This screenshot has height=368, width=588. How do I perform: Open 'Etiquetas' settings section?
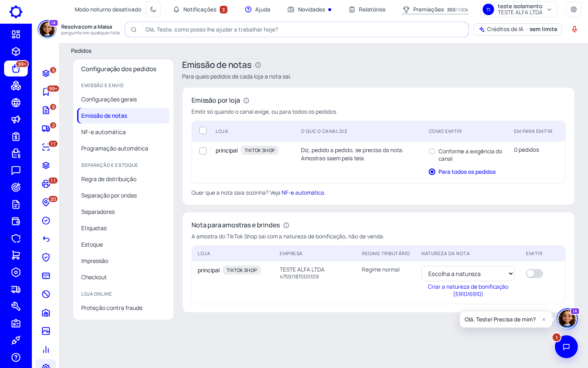123,228
